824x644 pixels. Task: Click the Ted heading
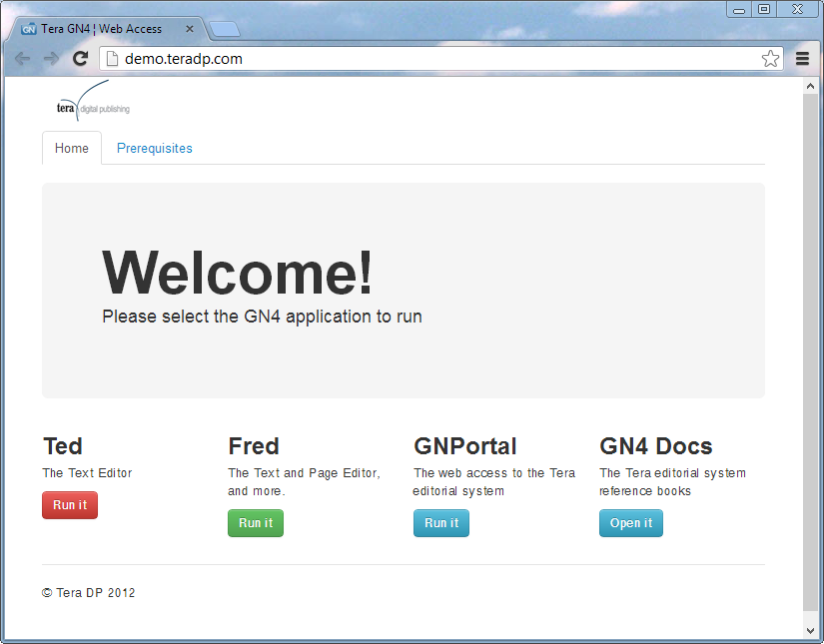click(63, 446)
